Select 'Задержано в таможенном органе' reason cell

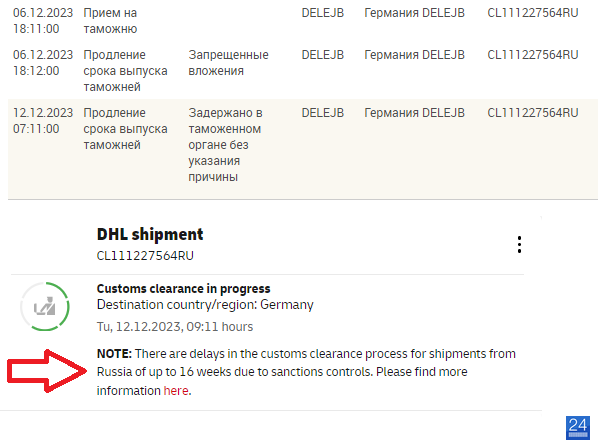(225, 145)
